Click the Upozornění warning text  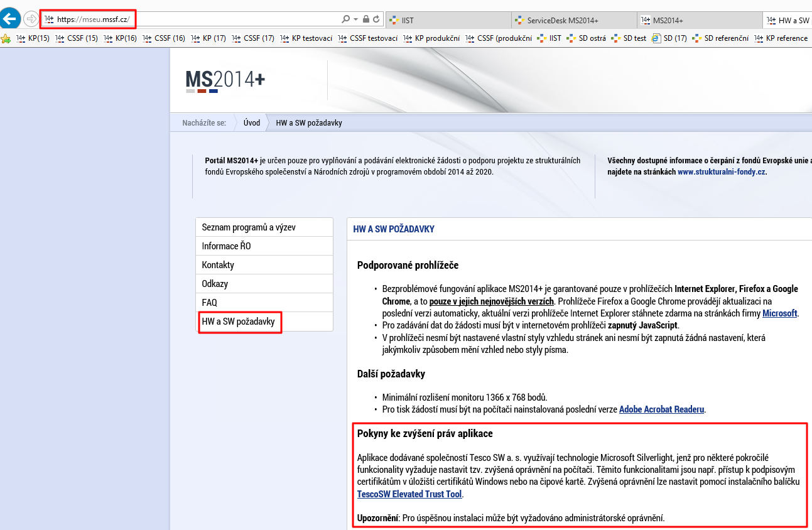coord(511,518)
